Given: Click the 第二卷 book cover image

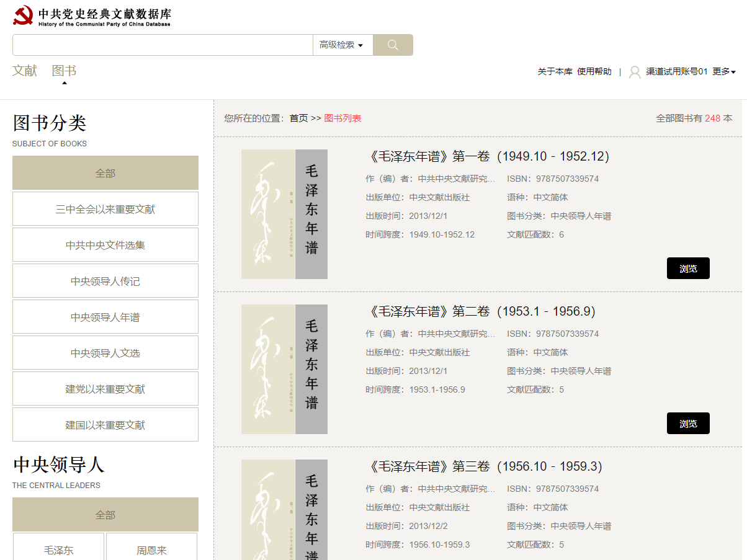Looking at the screenshot, I should tap(284, 369).
